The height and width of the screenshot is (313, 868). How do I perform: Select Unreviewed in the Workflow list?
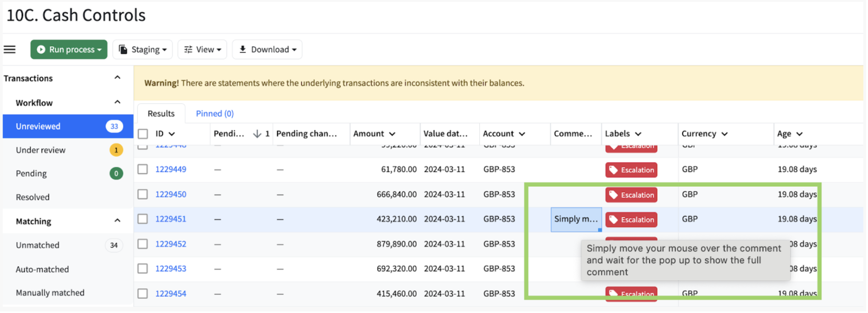click(x=68, y=126)
